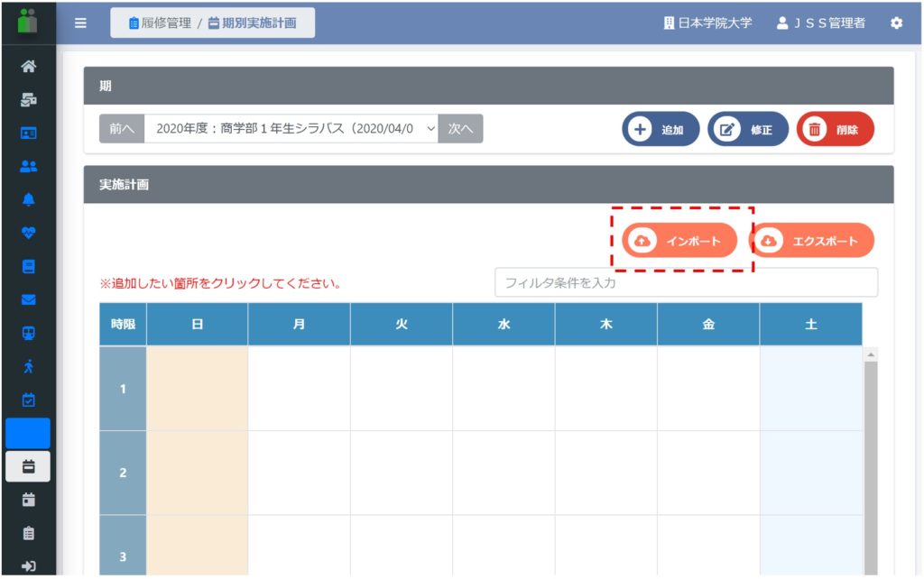Open the bell notifications icon
Screen dimensions: 924x579
[x=28, y=199]
